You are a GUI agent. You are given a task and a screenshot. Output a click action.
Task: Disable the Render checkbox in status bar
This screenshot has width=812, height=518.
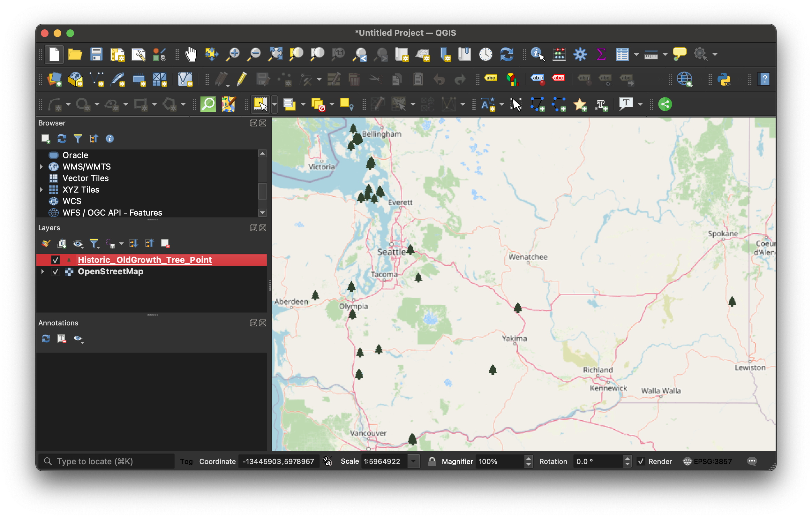pos(641,461)
